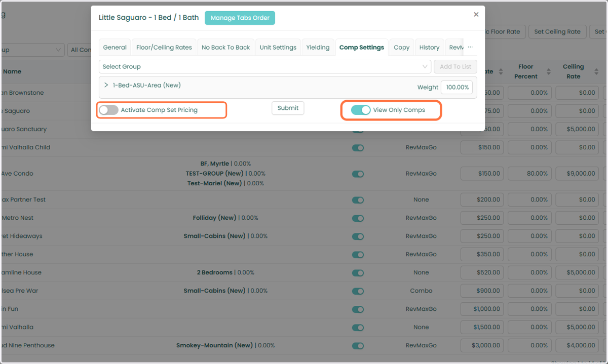Toggle the switch in the Metro Nest row
608x364 pixels.
(x=358, y=218)
